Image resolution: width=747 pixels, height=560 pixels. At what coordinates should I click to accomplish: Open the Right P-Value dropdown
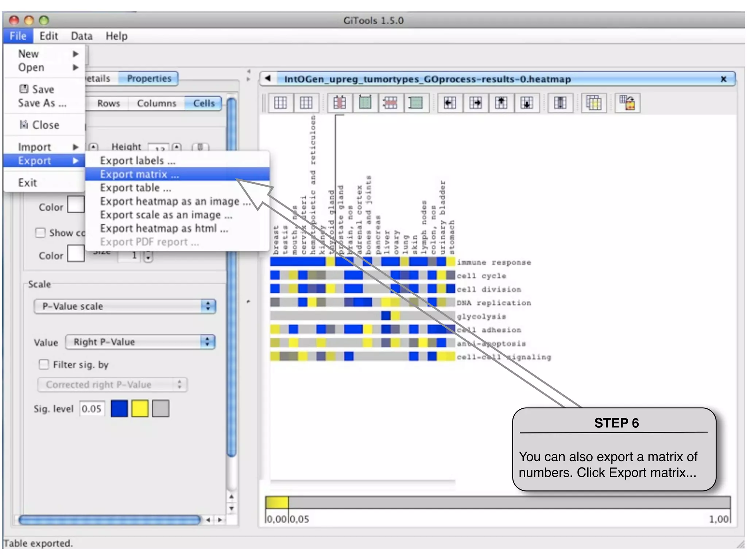[x=140, y=342]
